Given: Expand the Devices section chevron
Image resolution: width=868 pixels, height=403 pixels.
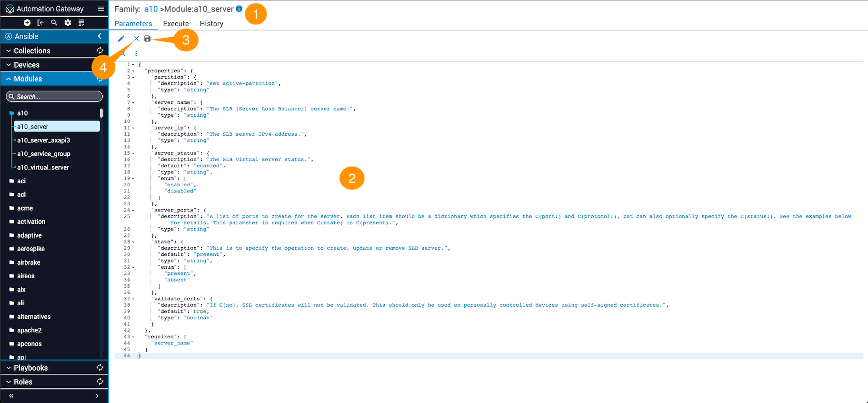Looking at the screenshot, I should (9, 65).
